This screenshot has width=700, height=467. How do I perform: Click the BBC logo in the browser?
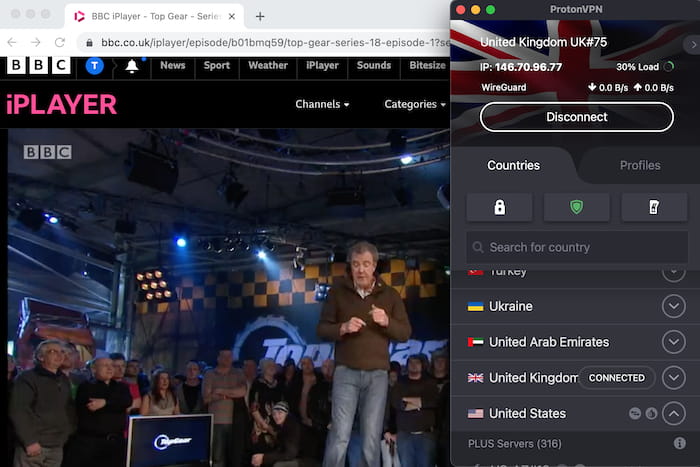[x=38, y=66]
